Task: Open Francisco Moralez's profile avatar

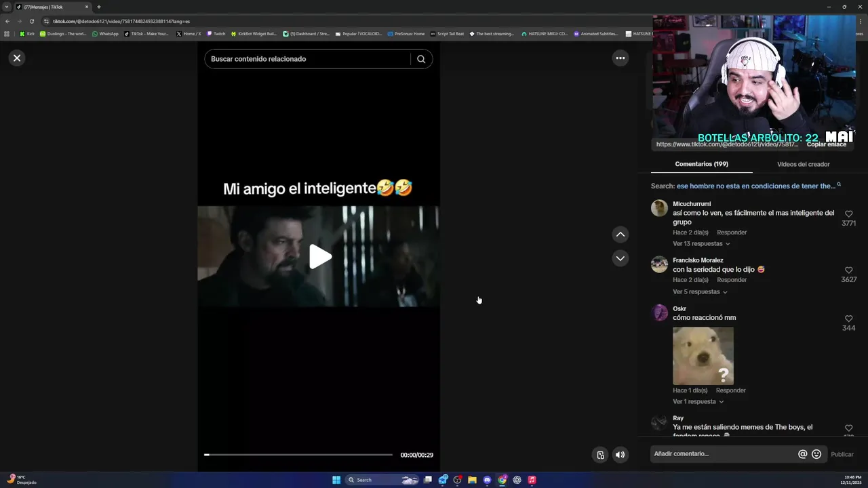Action: point(659,264)
